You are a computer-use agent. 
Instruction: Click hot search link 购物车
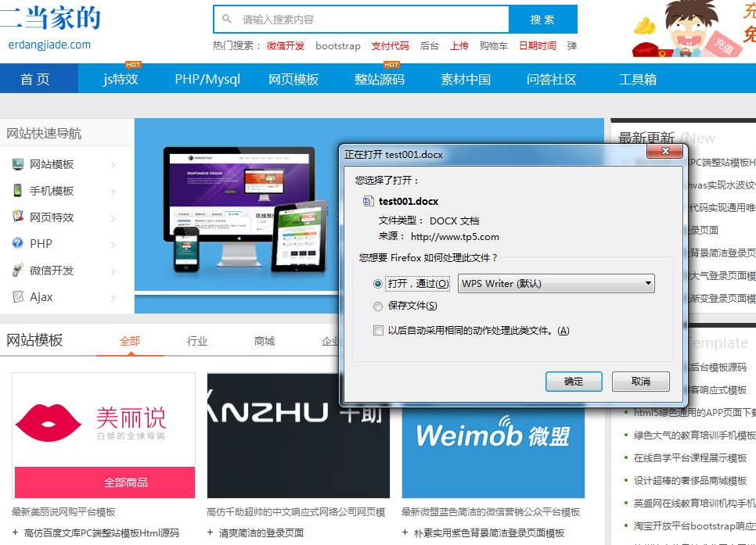494,46
